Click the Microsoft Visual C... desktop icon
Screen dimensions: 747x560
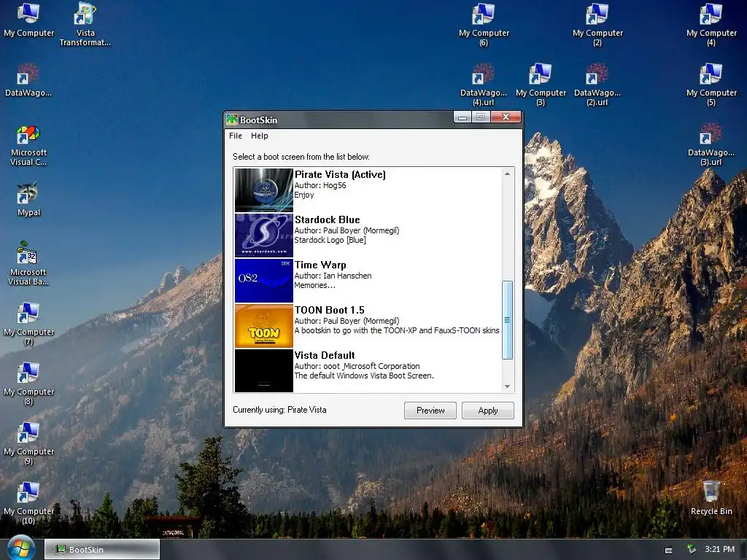(28, 145)
